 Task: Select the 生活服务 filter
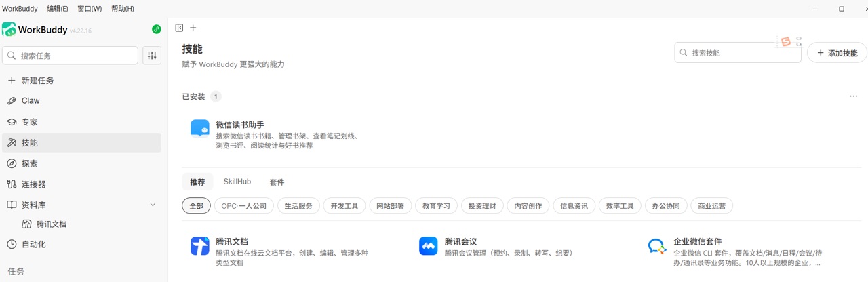click(x=298, y=206)
